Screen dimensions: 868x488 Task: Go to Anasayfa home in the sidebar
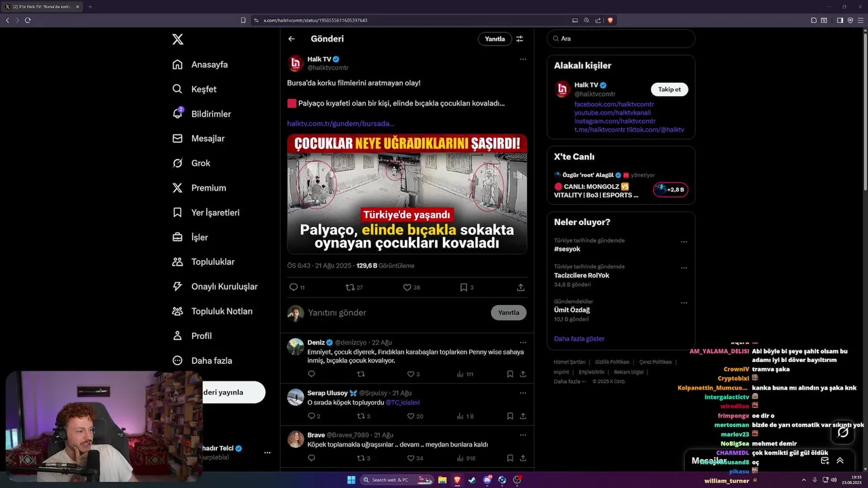pos(200,64)
